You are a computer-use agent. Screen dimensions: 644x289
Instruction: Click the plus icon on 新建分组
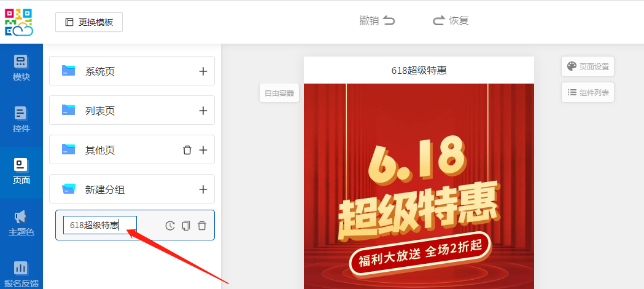203,189
